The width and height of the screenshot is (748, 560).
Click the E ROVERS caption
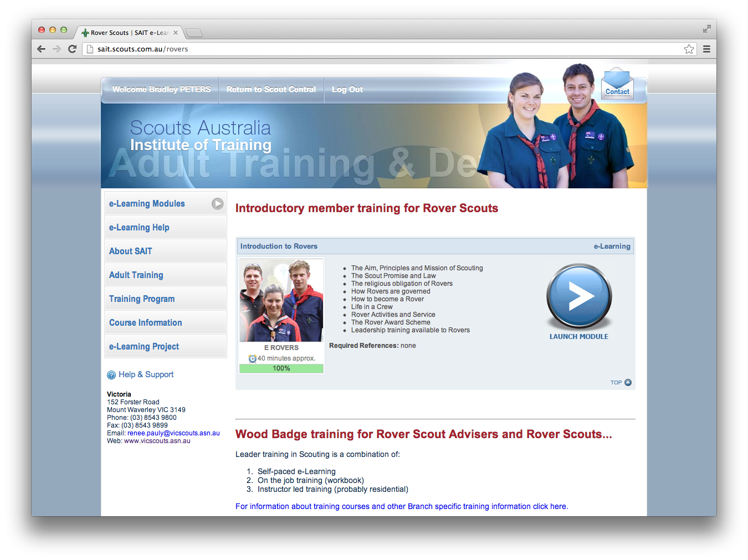281,348
